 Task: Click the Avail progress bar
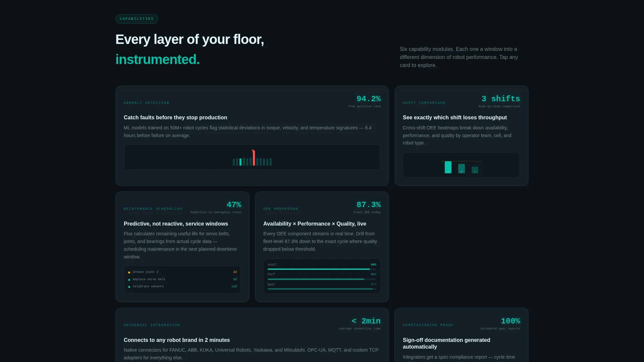322,269
